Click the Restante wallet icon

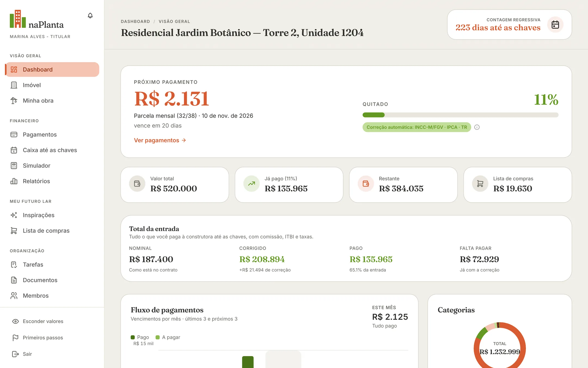click(x=366, y=184)
